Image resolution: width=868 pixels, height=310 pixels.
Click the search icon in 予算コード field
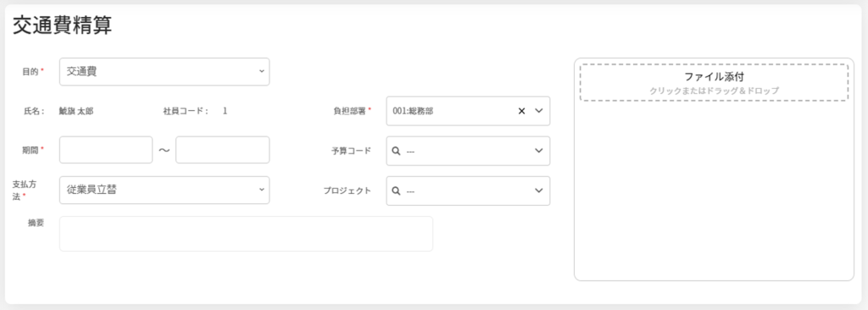pos(396,151)
